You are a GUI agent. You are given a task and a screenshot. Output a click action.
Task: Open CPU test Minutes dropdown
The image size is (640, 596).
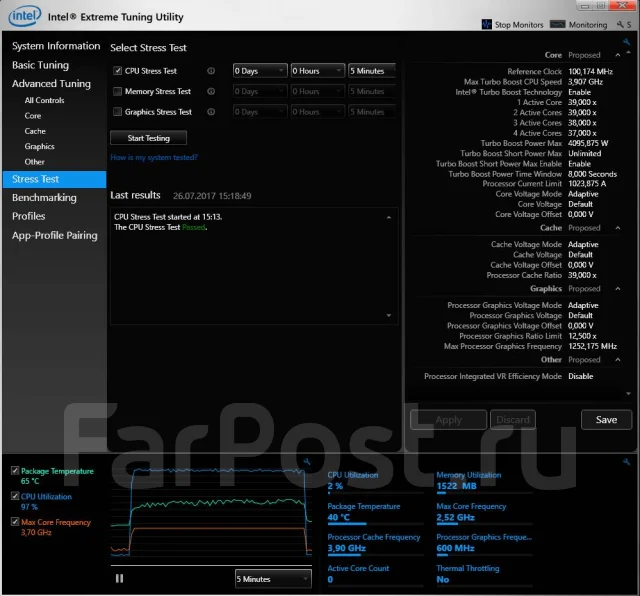pyautogui.click(x=372, y=71)
